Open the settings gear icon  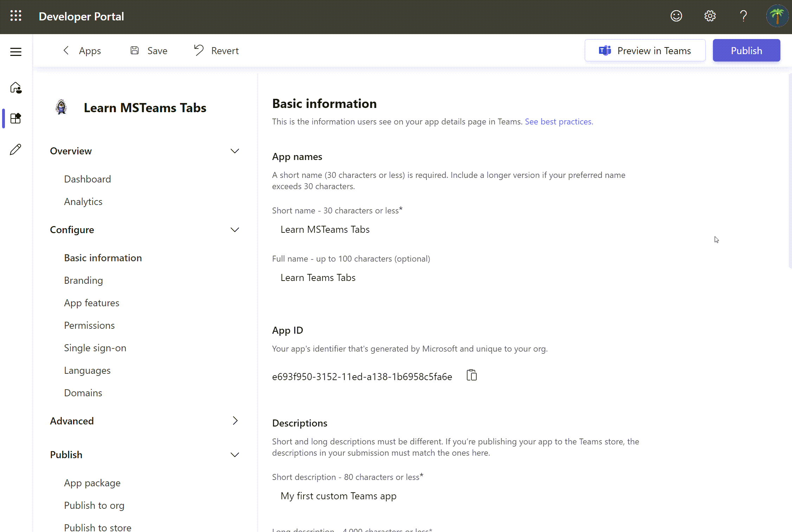[x=710, y=16]
